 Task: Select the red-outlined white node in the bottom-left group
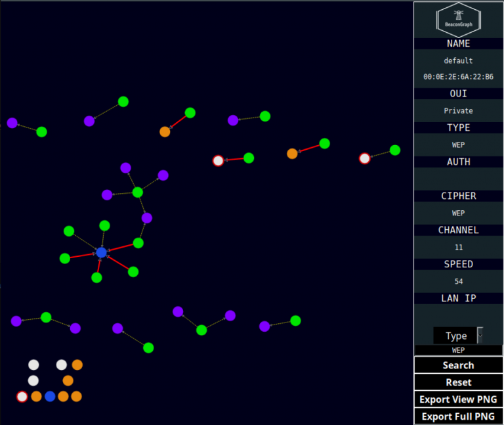22,396
